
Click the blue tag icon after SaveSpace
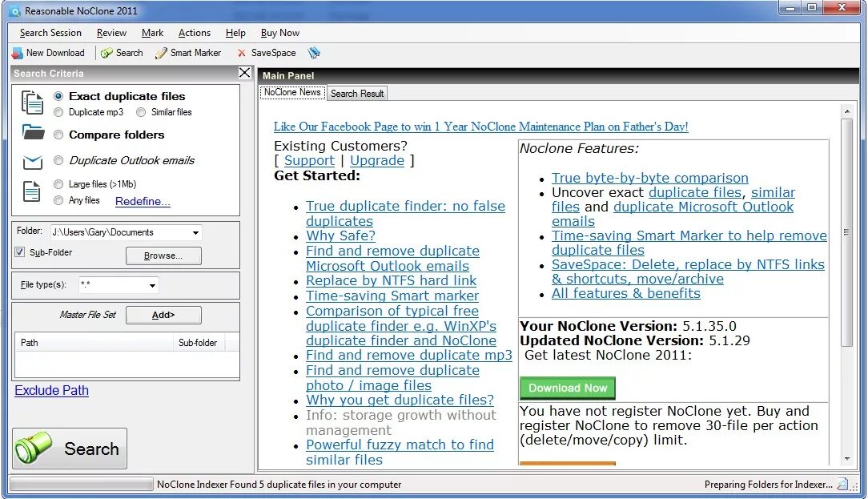click(x=314, y=53)
